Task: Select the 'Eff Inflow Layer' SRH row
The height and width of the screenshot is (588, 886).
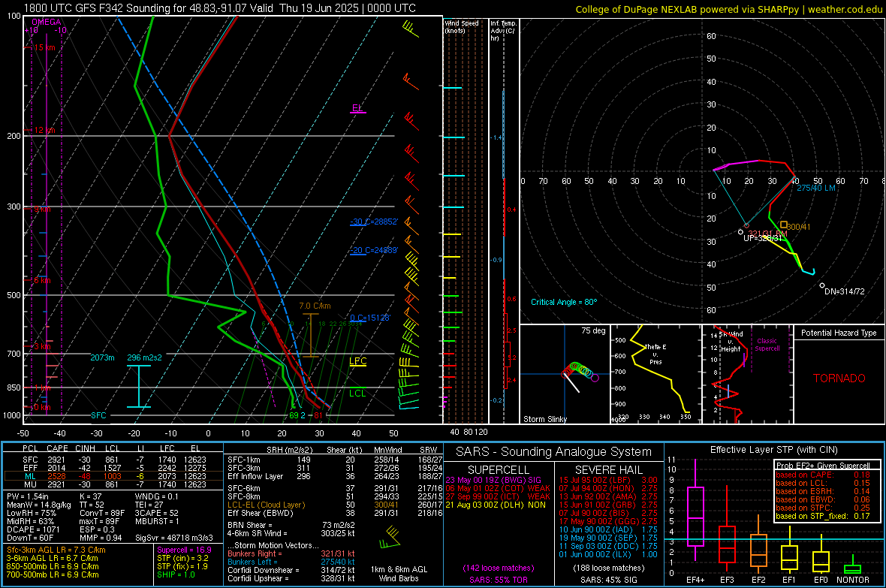Action: [x=335, y=476]
